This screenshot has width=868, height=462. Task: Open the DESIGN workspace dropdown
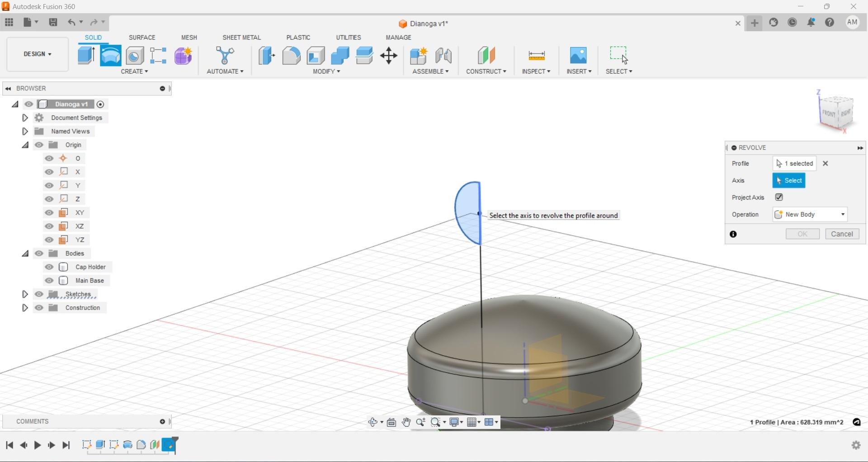(x=38, y=54)
